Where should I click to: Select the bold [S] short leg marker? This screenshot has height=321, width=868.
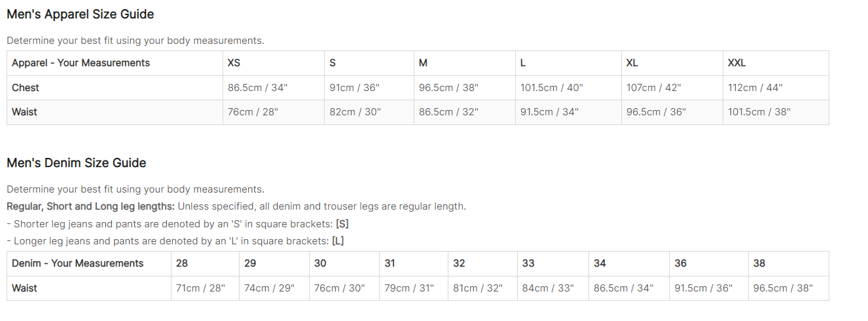click(342, 223)
